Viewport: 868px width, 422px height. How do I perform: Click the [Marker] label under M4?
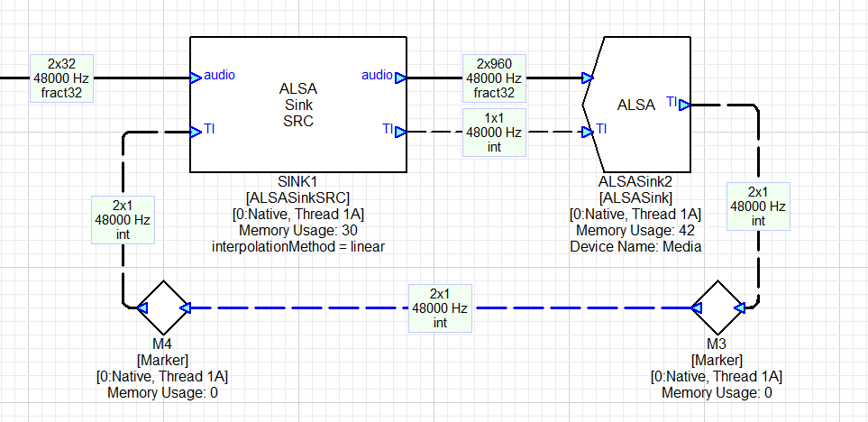(162, 360)
